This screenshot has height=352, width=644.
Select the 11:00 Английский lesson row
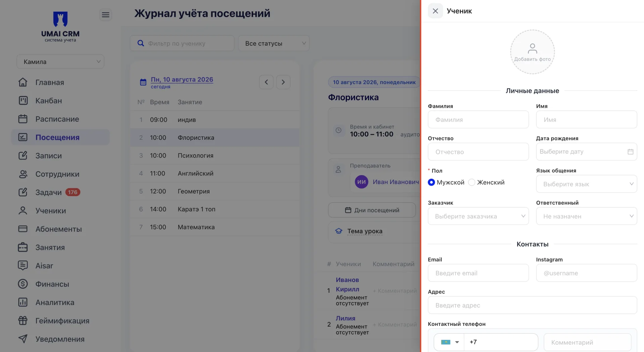pos(215,173)
